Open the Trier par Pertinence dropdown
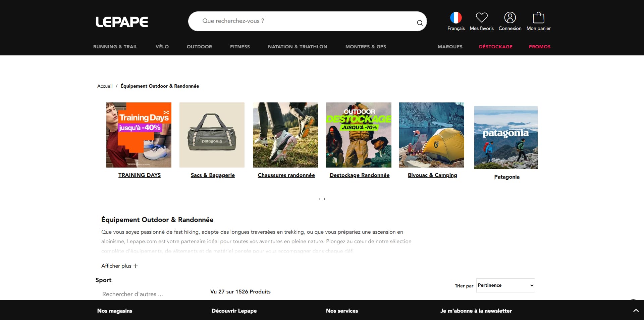The width and height of the screenshot is (644, 320). click(x=505, y=285)
